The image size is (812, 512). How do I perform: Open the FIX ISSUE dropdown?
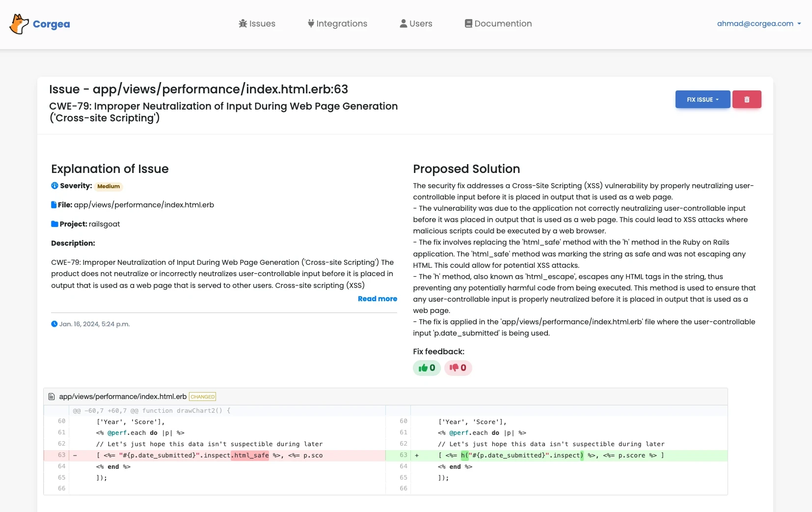[702, 99]
